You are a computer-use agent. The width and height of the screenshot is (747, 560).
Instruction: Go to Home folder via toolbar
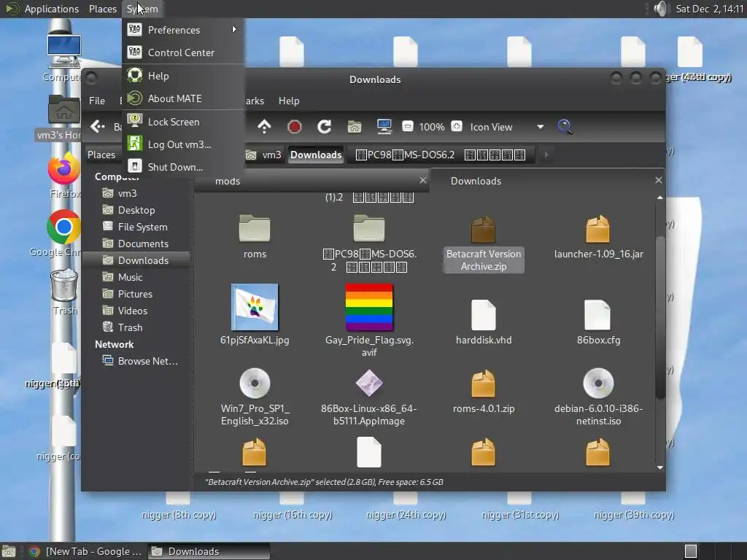354,127
